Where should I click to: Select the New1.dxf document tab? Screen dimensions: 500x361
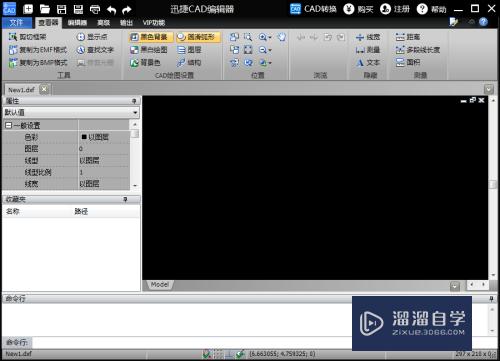[21, 90]
